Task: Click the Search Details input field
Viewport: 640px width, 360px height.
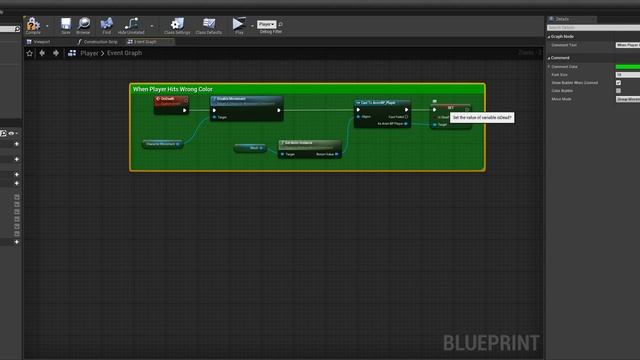Action: click(593, 28)
